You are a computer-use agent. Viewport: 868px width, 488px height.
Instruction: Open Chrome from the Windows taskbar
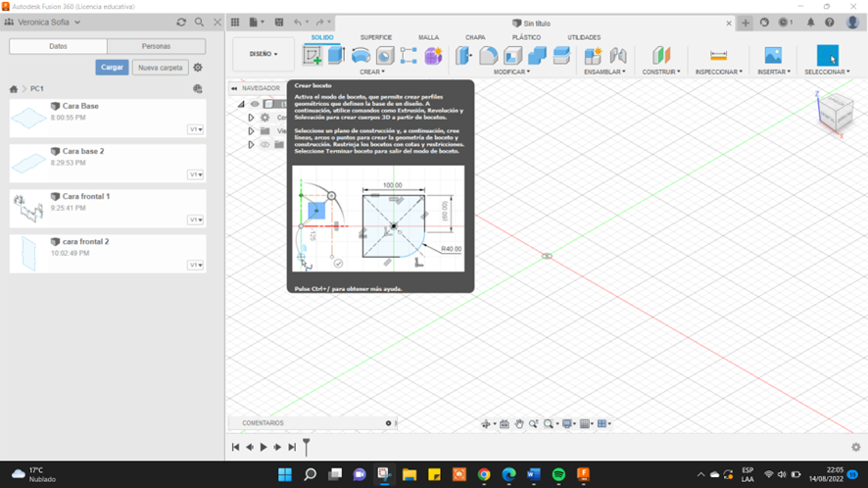[x=484, y=474]
